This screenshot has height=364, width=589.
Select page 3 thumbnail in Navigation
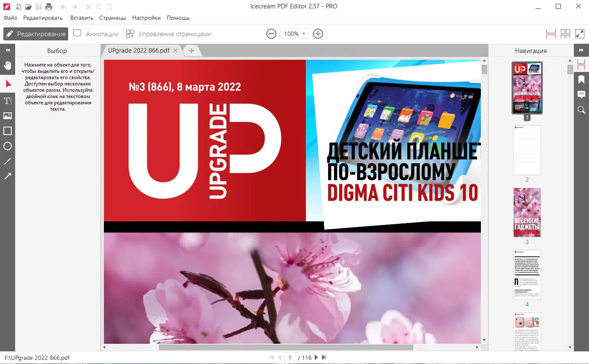[527, 213]
